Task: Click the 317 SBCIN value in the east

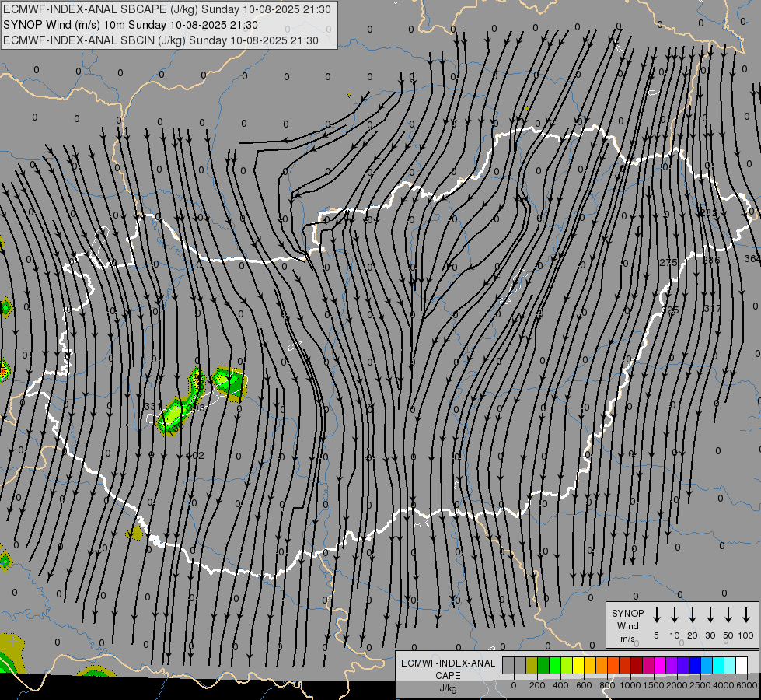Action: pyautogui.click(x=712, y=309)
